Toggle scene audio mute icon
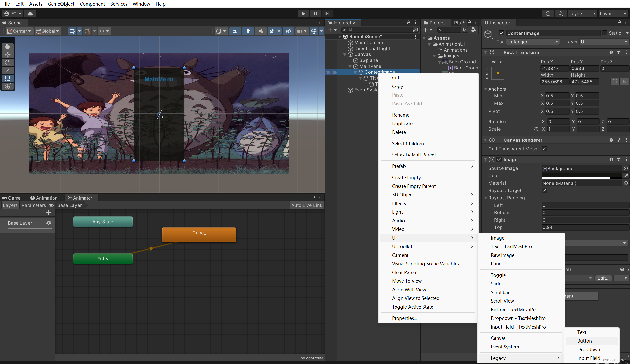Image resolution: width=630 pixels, height=364 pixels. (x=261, y=31)
